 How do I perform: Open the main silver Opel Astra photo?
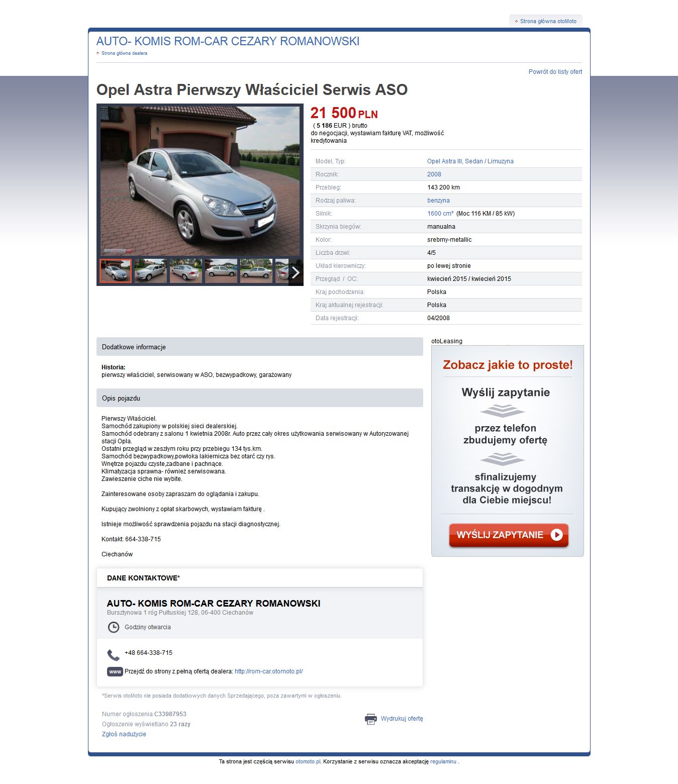tap(200, 181)
